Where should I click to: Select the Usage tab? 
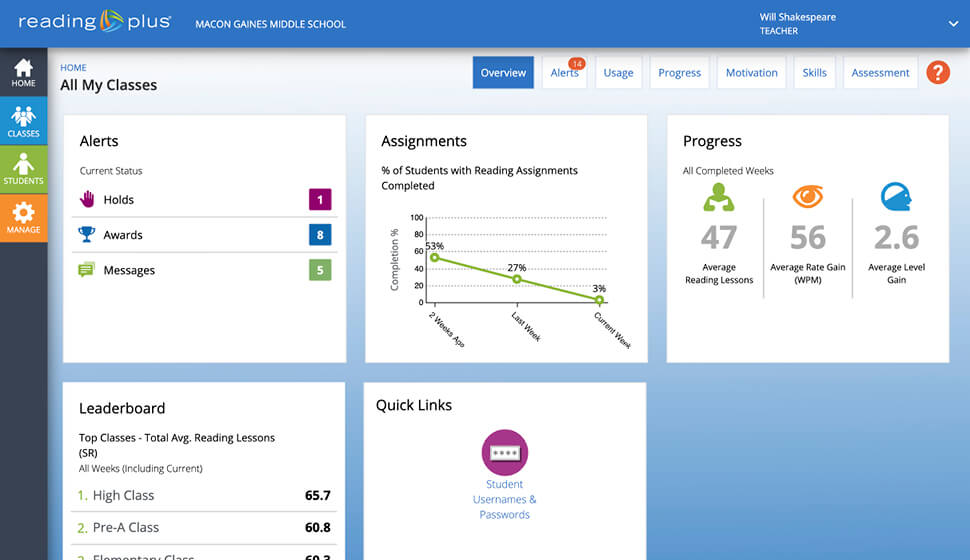point(618,73)
